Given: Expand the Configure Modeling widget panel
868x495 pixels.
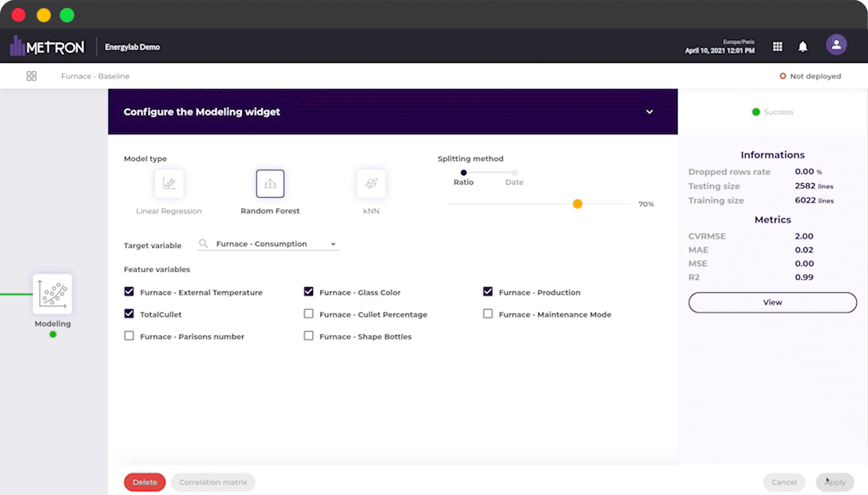Looking at the screenshot, I should click(x=649, y=111).
